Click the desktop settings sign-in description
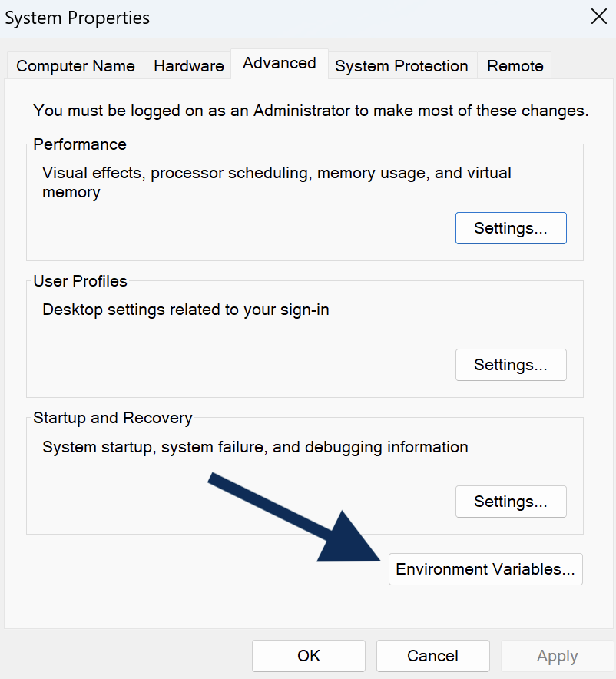The width and height of the screenshot is (616, 679). coord(186,310)
